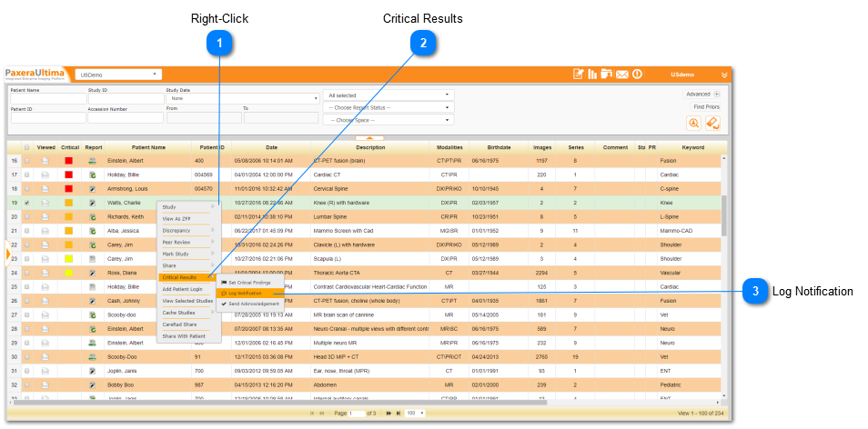Check the row 32 Bobby Boo checkbox
The image size is (868, 429).
coord(26,384)
